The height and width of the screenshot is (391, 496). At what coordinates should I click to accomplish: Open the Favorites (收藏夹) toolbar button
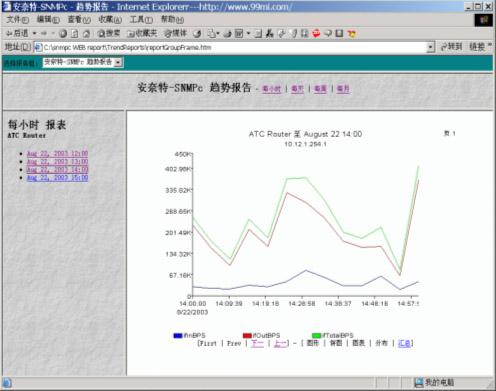click(142, 33)
